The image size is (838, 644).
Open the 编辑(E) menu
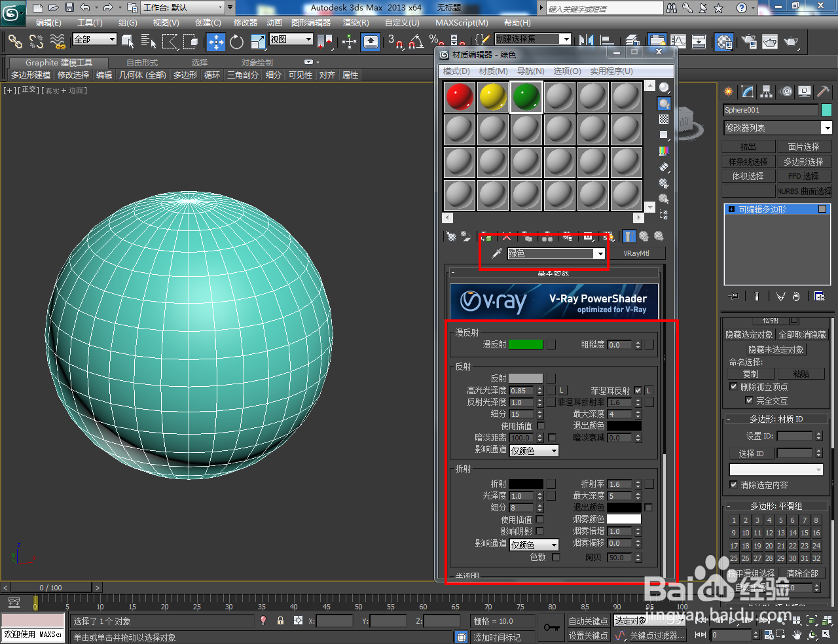point(48,23)
